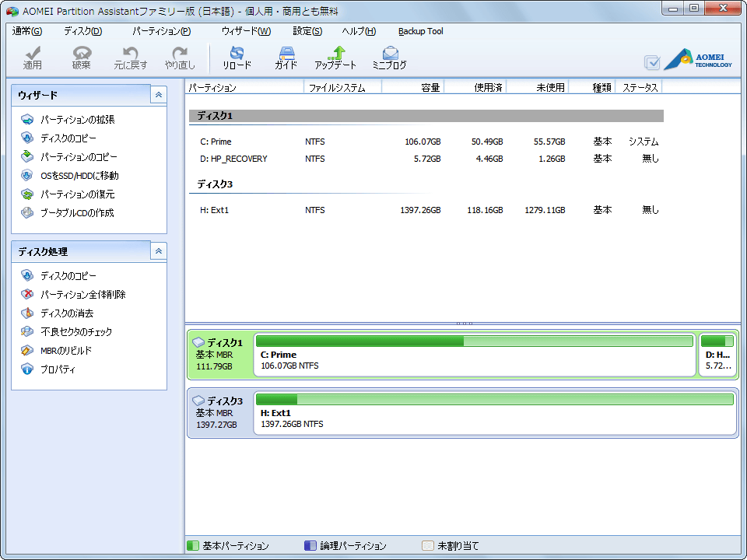Screen dimensions: 747x560
Task: Select C: Prime usage bar in disk map
Action: point(474,341)
